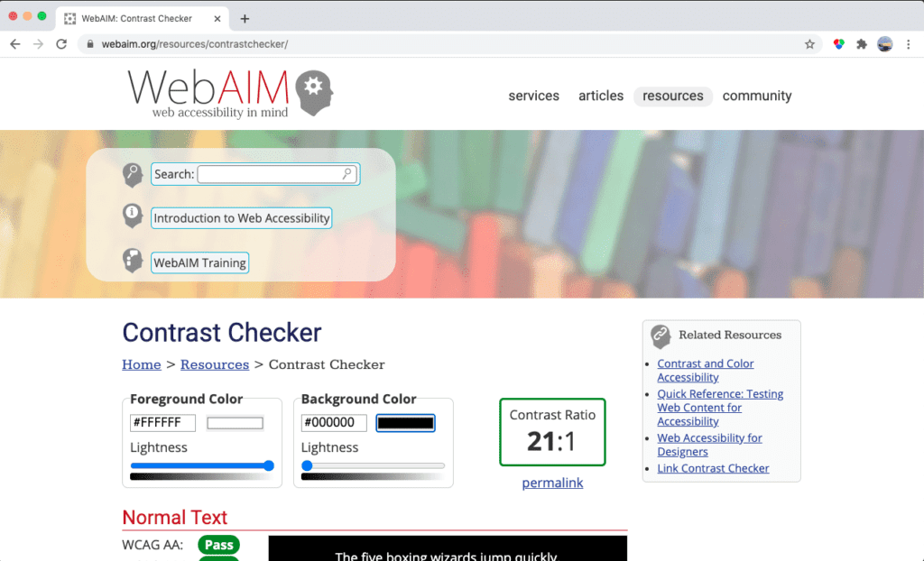
Task: Open the Link Contrast Checker link
Action: [x=713, y=468]
